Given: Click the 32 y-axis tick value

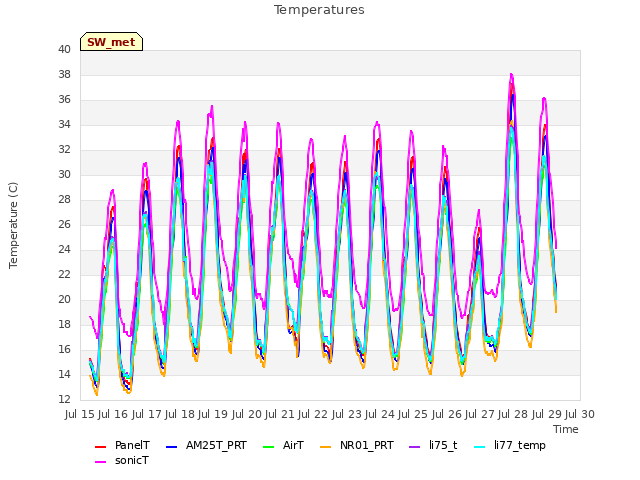Looking at the screenshot, I should pyautogui.click(x=64, y=149).
